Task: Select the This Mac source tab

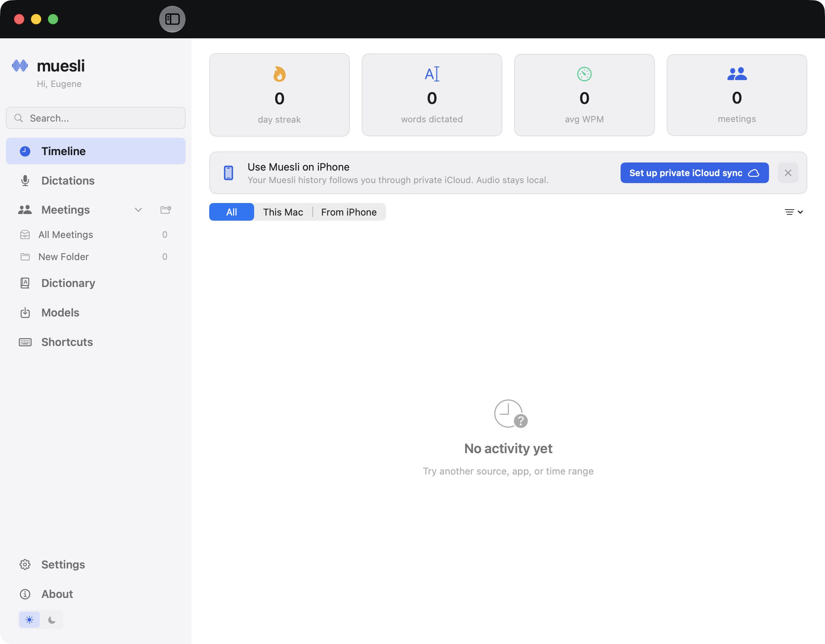Action: tap(283, 212)
